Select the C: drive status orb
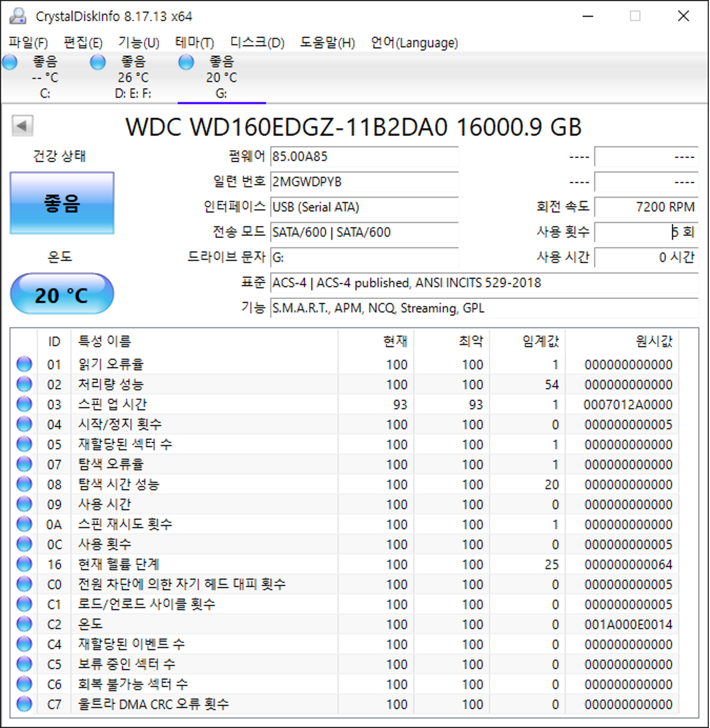The width and height of the screenshot is (710, 728). pos(10,62)
